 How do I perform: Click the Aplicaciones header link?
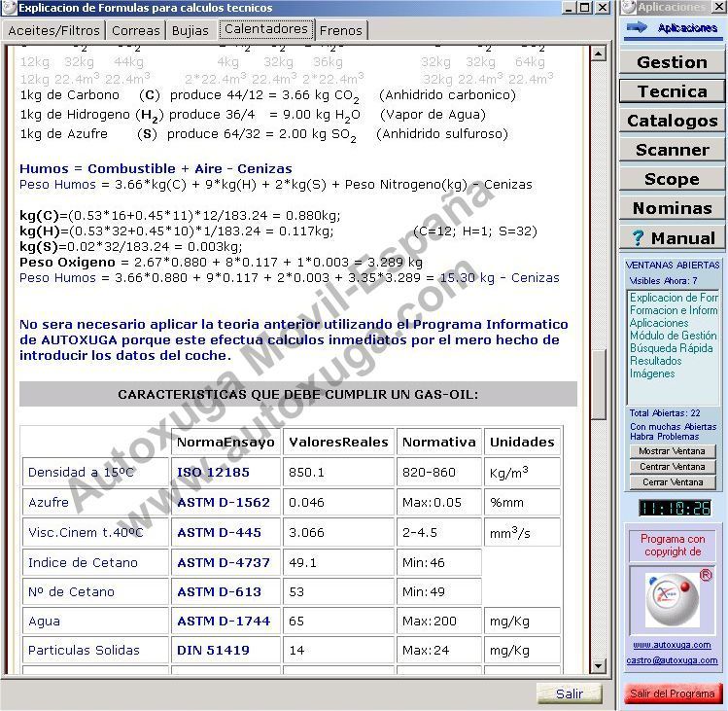click(x=687, y=28)
